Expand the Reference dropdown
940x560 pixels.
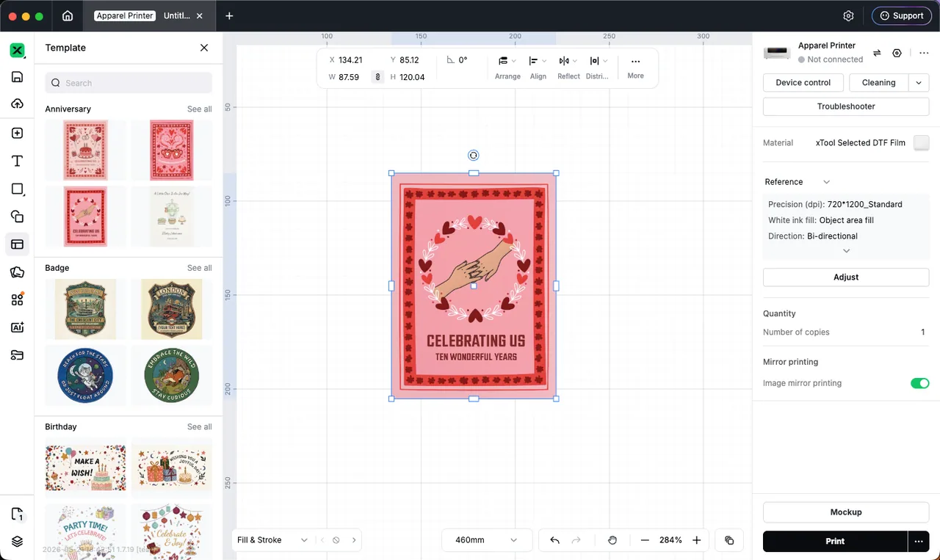pos(798,182)
